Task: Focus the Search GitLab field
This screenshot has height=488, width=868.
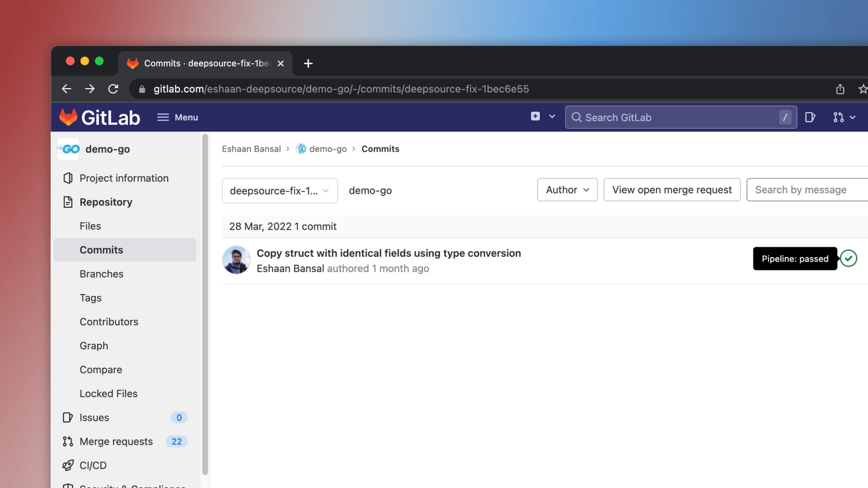Action: click(x=681, y=117)
